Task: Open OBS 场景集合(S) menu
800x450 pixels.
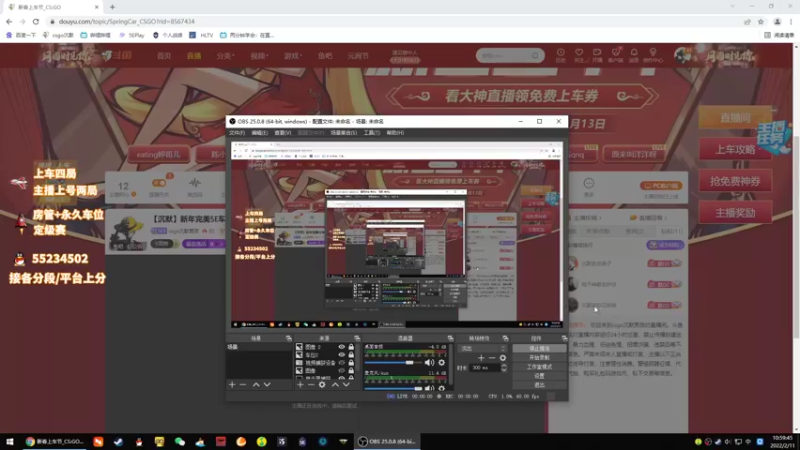Action: click(x=344, y=133)
